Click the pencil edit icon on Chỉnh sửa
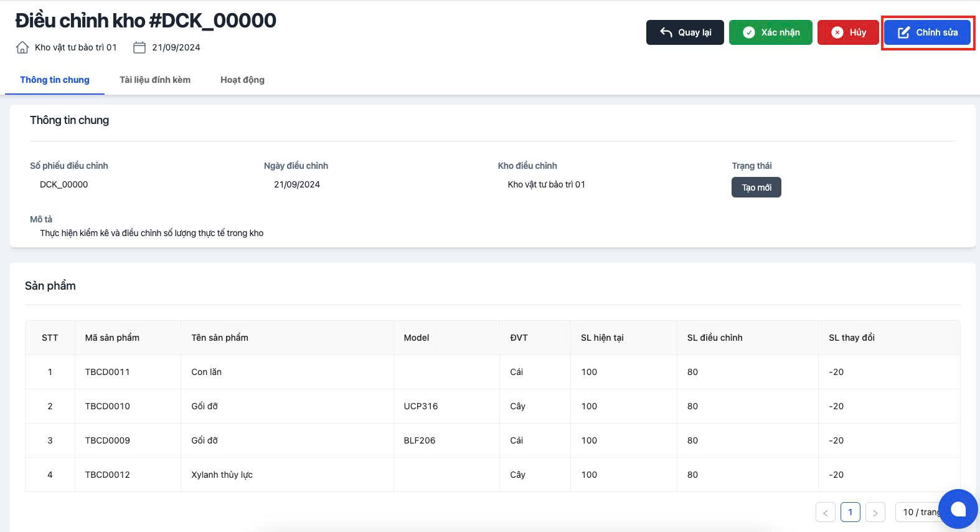 903,32
